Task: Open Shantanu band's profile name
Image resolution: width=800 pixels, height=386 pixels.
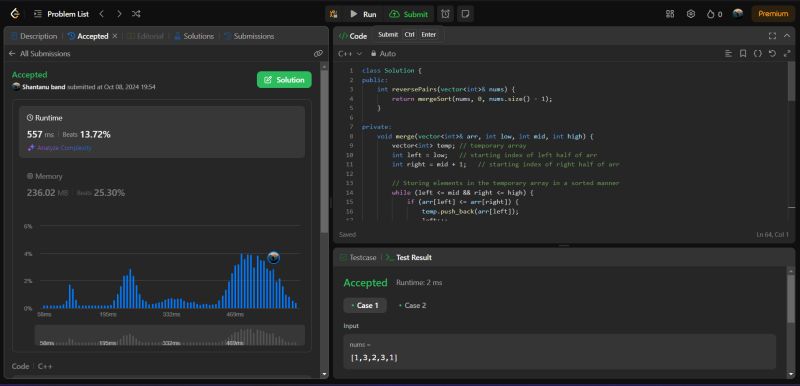Action: point(43,87)
